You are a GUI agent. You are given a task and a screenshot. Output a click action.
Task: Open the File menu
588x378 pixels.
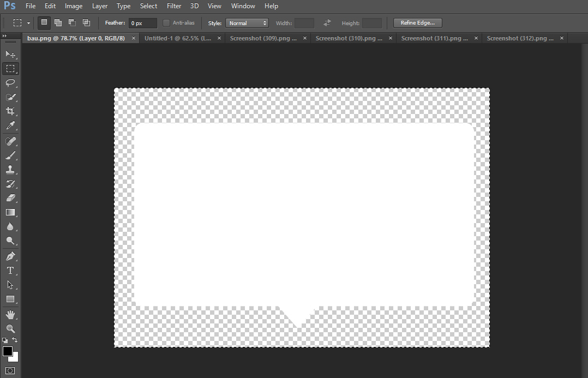[x=31, y=6]
